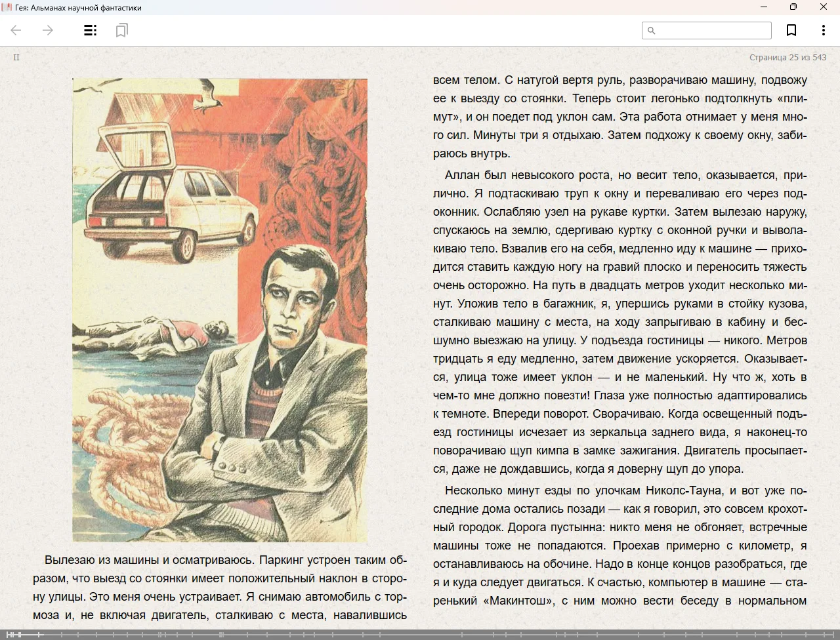Bookmark the current page
Image resolution: width=840 pixels, height=640 pixels.
tap(791, 30)
